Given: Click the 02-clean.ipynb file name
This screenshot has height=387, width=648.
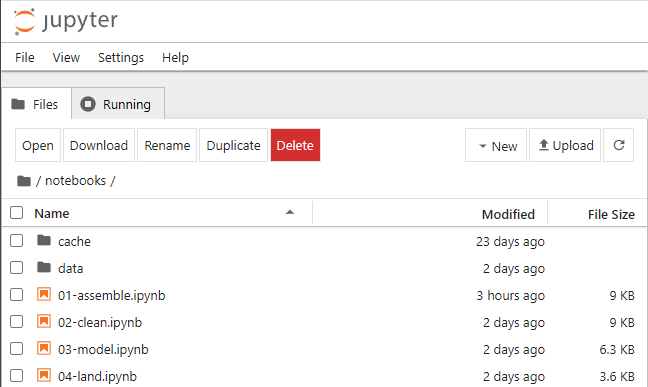Looking at the screenshot, I should (x=100, y=322).
